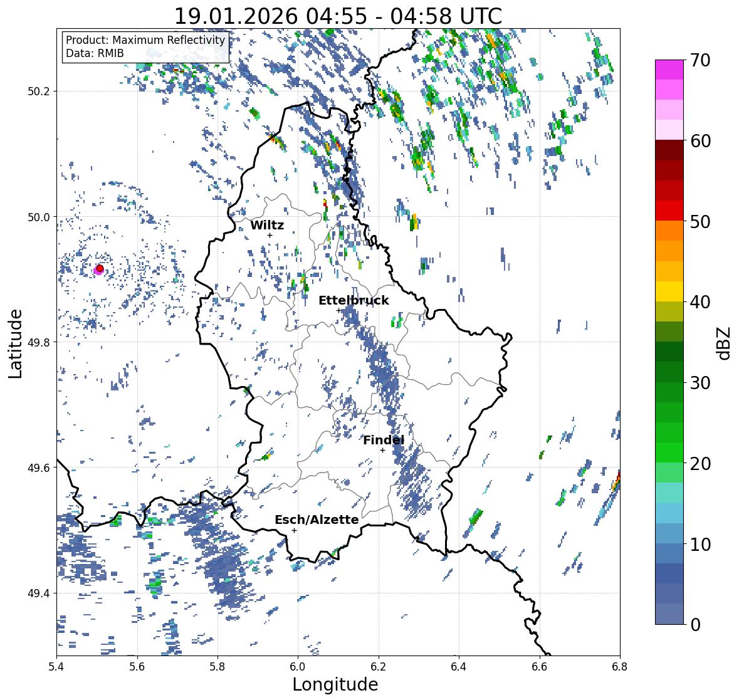
Task: Click the Findel station cross marker
Action: point(383,451)
